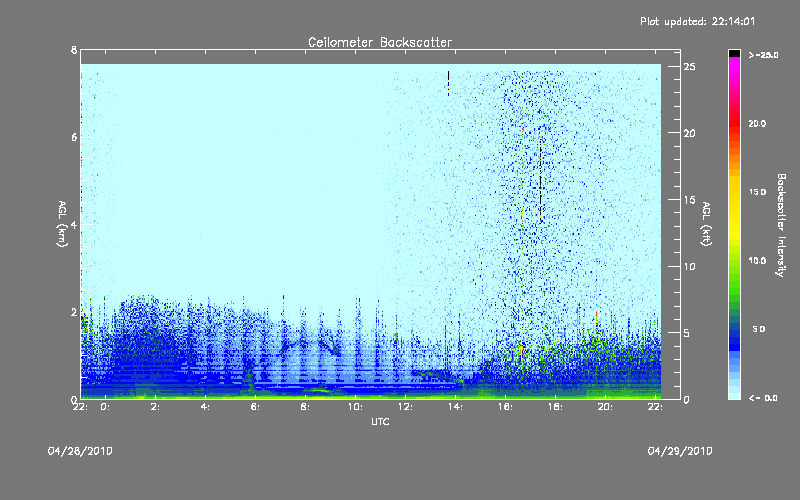Screen dimensions: 800x500
Task: Click the 'Backscatter Intensity' colorbar label
Action: (781, 225)
